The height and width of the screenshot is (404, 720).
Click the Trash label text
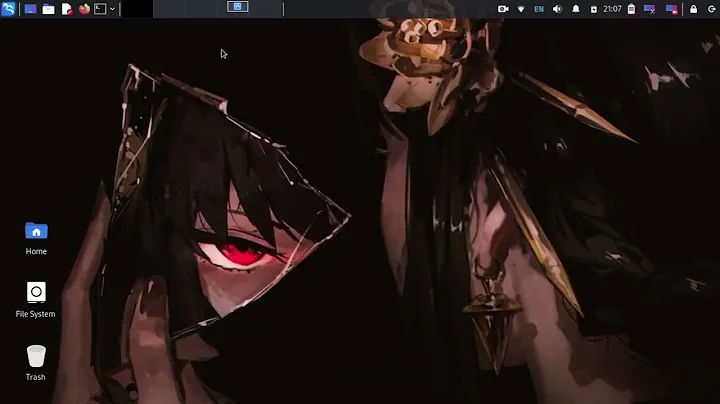point(35,377)
